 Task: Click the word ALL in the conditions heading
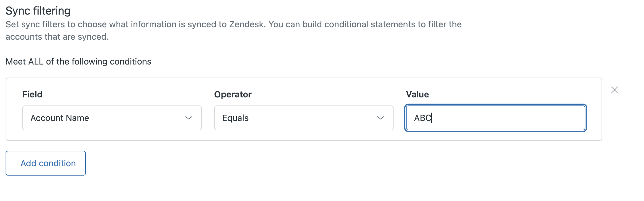click(x=36, y=61)
